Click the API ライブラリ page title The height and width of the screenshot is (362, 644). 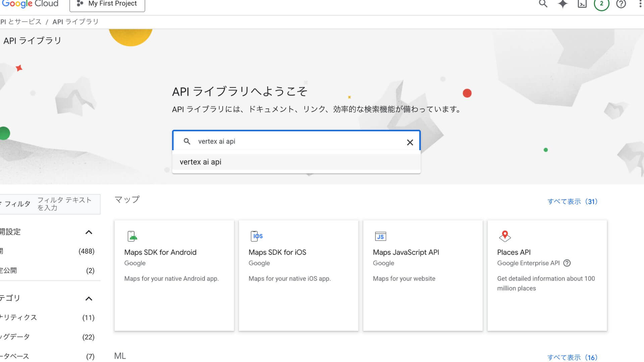32,41
